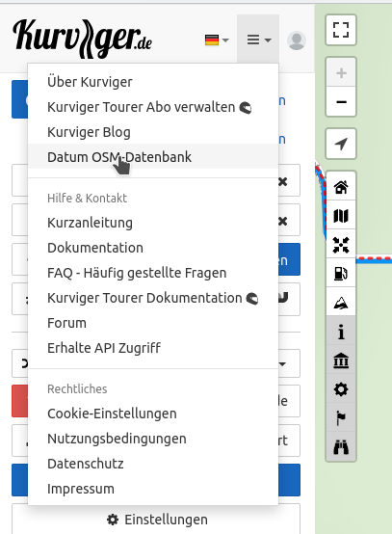Collapse the hamburger menu dropdown
Image resolution: width=392 pixels, height=534 pixels.
(x=258, y=40)
